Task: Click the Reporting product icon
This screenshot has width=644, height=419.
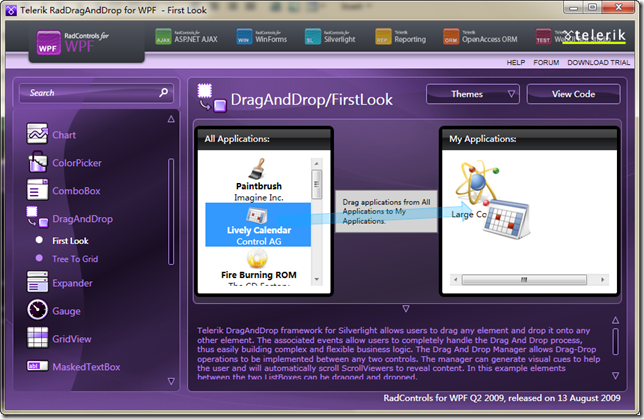Action: [383, 37]
